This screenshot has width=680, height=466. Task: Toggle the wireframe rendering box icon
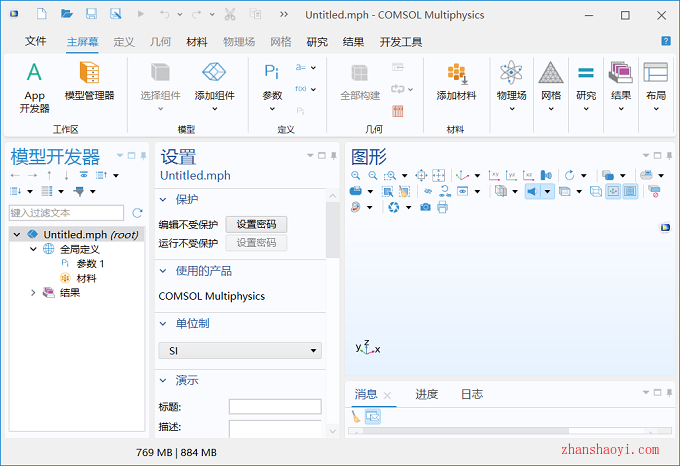596,192
